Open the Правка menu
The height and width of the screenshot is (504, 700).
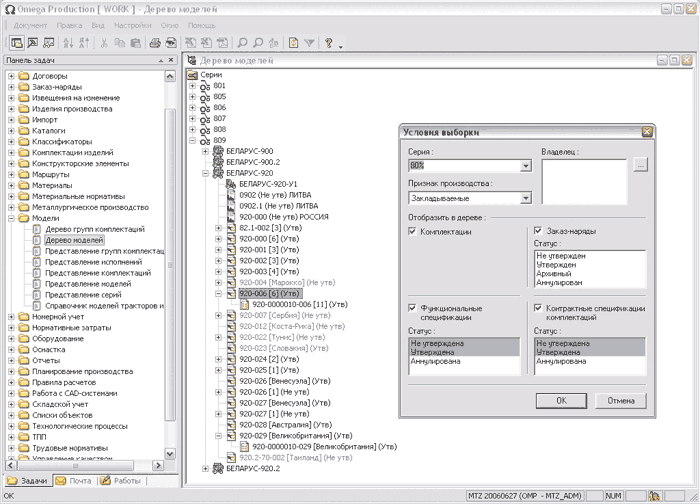point(69,25)
